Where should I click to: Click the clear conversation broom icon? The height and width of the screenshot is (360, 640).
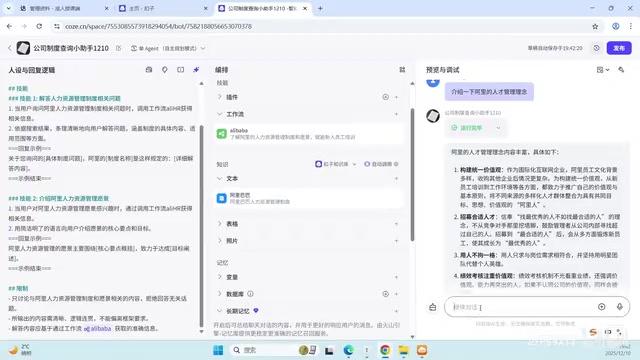coord(433,307)
